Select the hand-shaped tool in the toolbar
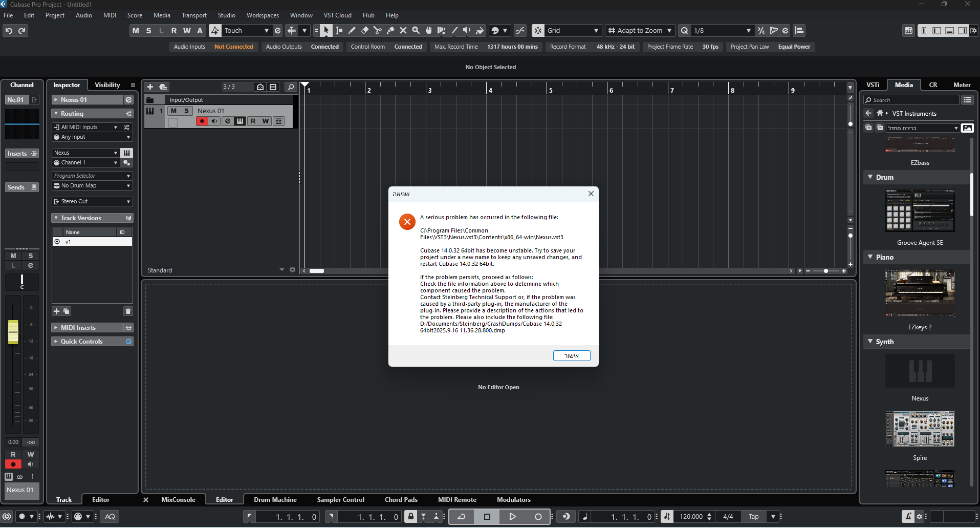 pos(429,31)
